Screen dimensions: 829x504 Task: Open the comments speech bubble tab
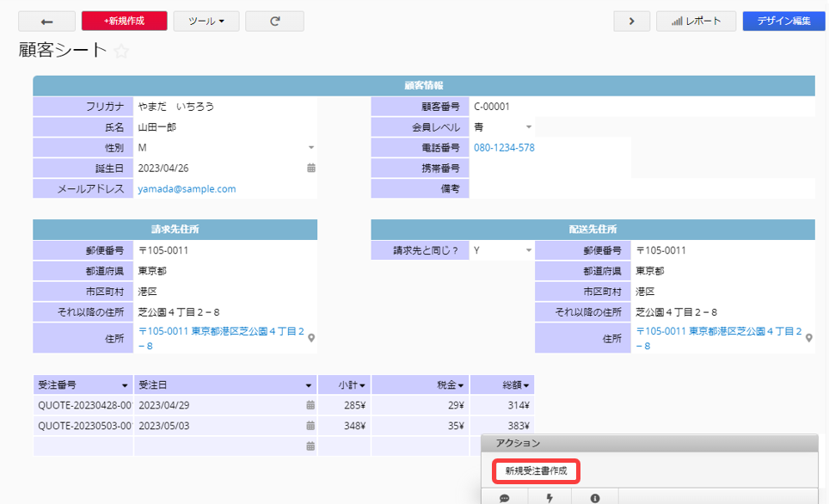(x=505, y=497)
